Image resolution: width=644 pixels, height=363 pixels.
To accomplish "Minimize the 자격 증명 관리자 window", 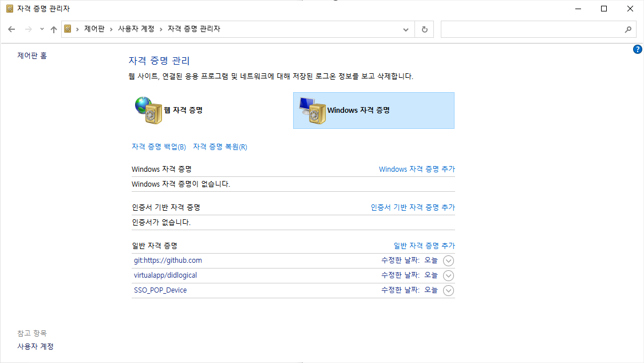I will [x=578, y=9].
